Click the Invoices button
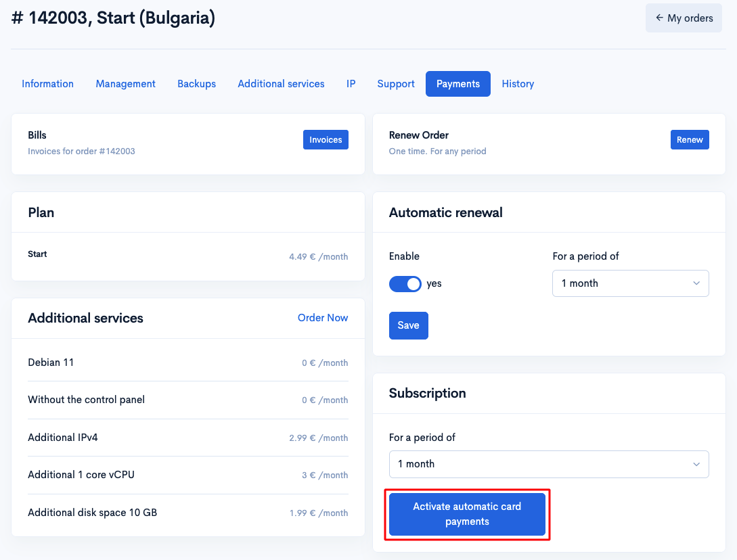 [326, 139]
